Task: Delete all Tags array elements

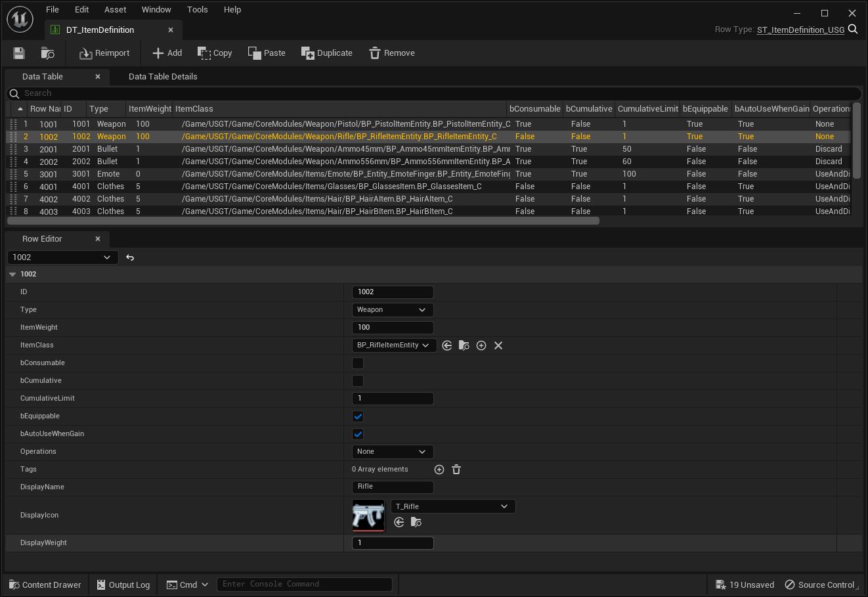Action: pos(456,470)
